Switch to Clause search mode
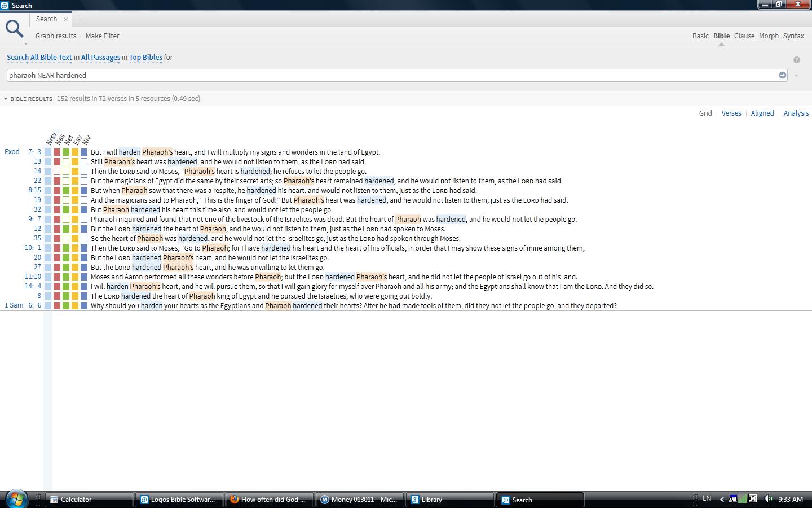Viewport: 812px width, 508px height. click(x=744, y=36)
